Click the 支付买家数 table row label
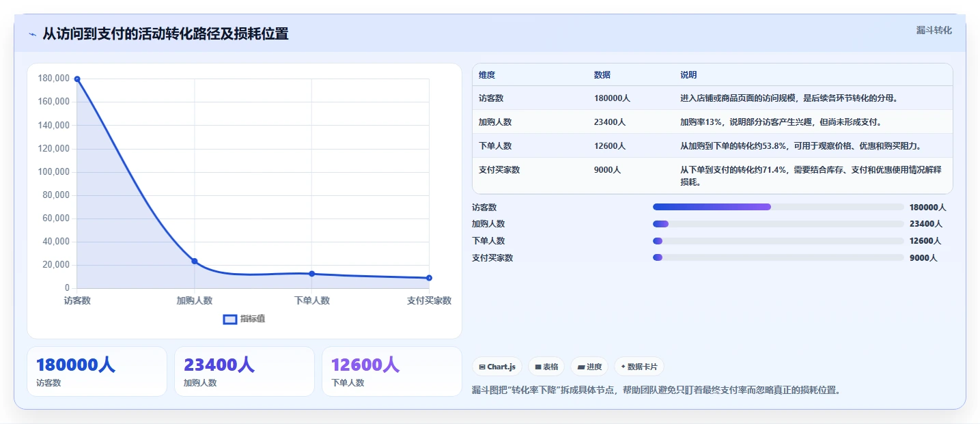The image size is (980, 424). (499, 170)
